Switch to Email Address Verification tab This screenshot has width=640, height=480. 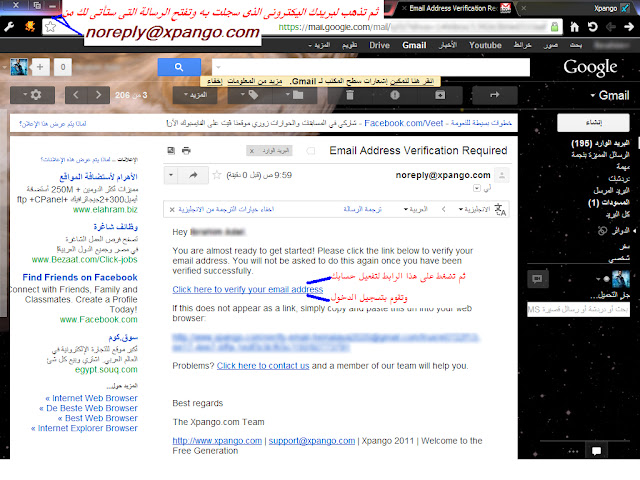point(454,8)
